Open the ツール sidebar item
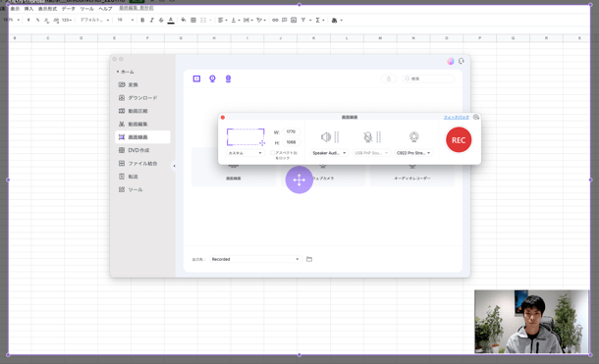Image resolution: width=599 pixels, height=364 pixels. 142,189
